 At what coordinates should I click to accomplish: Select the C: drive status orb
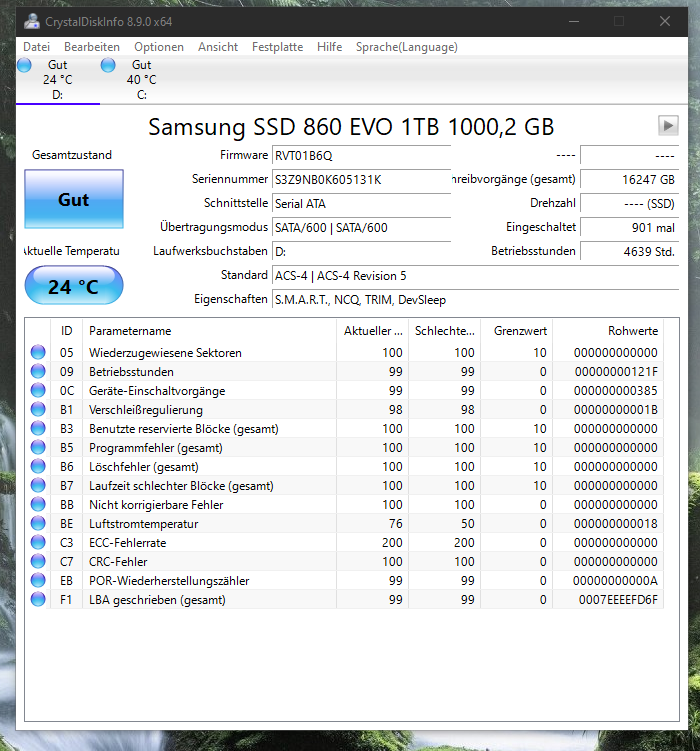click(x=108, y=65)
